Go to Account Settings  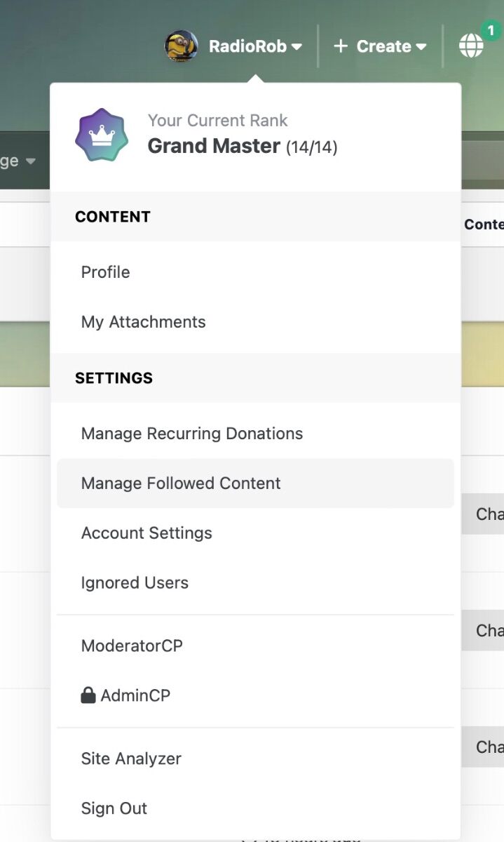tap(255, 533)
